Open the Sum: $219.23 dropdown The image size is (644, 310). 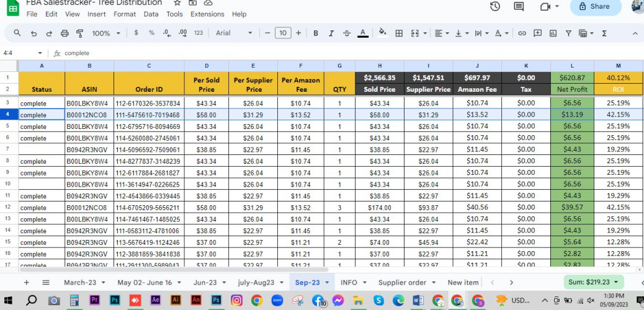594,282
